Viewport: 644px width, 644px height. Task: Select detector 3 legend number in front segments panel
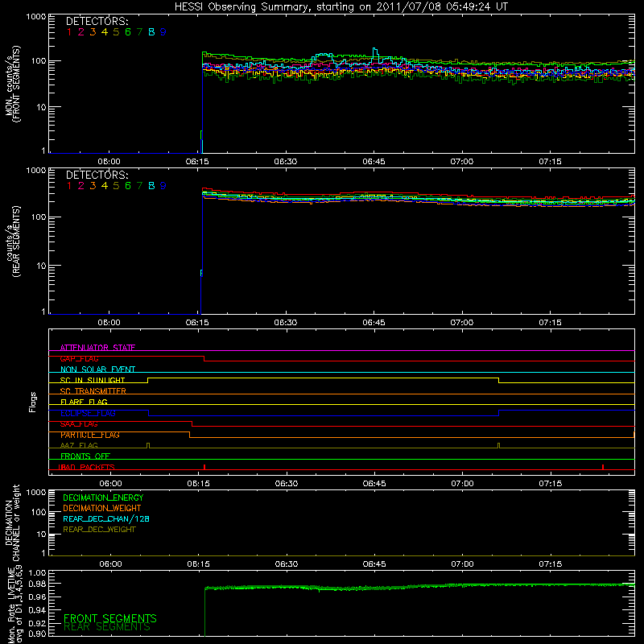pyautogui.click(x=93, y=32)
